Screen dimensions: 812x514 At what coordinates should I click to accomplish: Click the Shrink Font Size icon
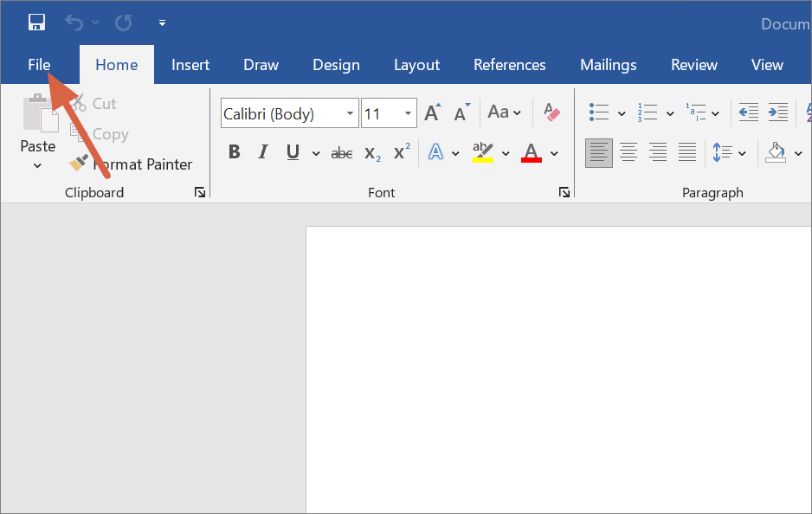(x=461, y=113)
